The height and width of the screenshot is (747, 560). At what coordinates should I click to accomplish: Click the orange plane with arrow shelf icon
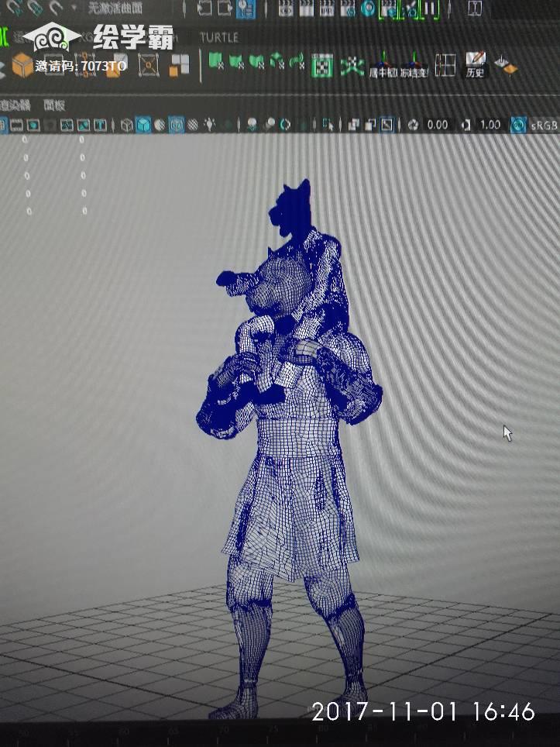point(506,66)
